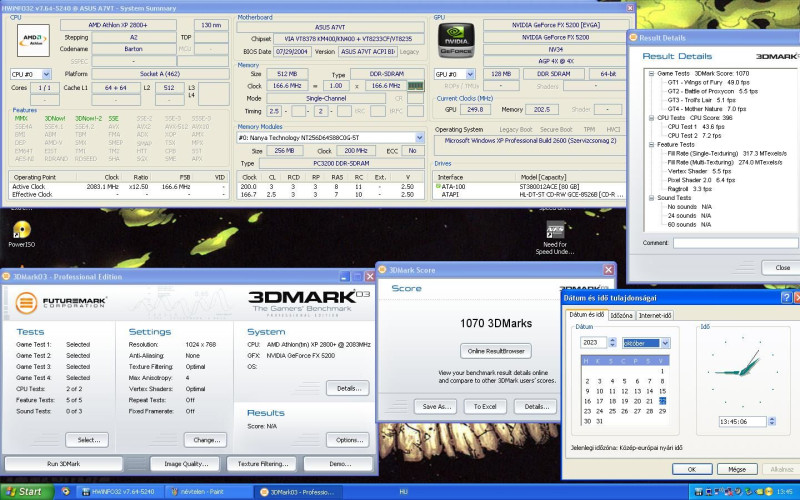Click the green memory module icon in HWiNFO
Viewport: 800px width, 500px height.
[x=416, y=86]
